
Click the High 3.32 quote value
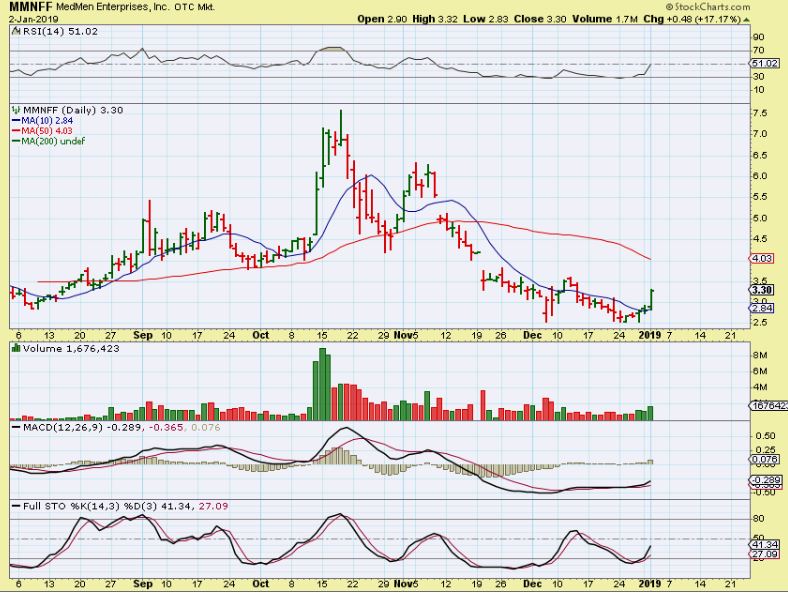click(435, 19)
